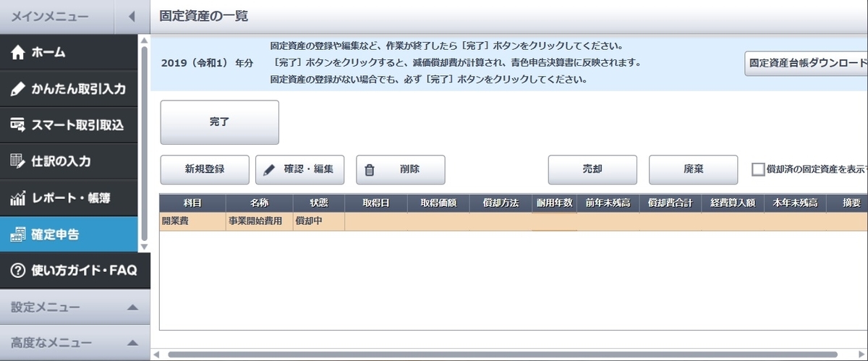The image size is (868, 361).
Task: Click the question mark help icon
Action: [18, 271]
